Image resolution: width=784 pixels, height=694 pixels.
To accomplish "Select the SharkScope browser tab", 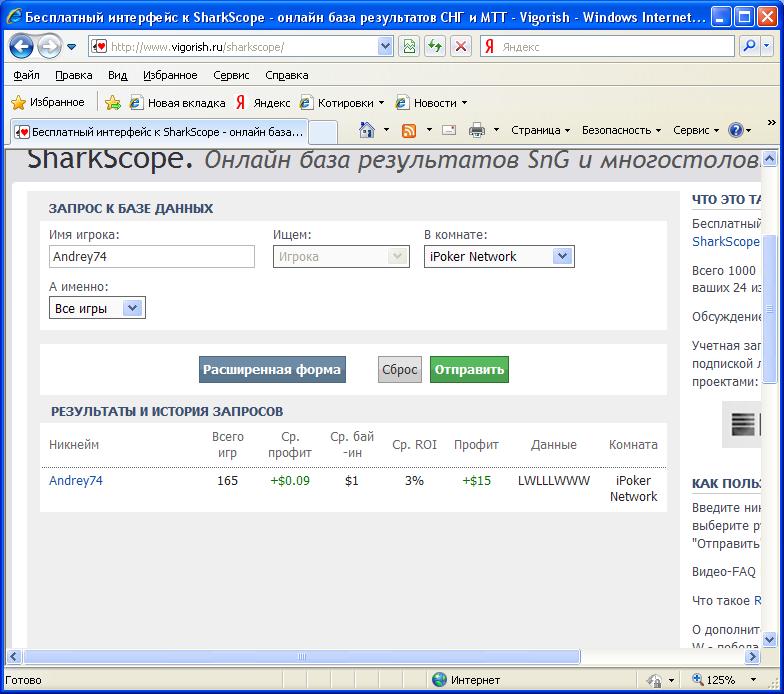I will 158,132.
